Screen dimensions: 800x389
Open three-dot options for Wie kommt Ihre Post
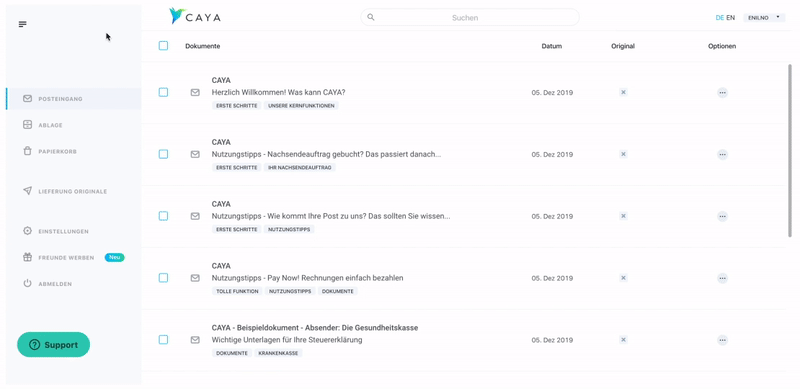pos(722,216)
